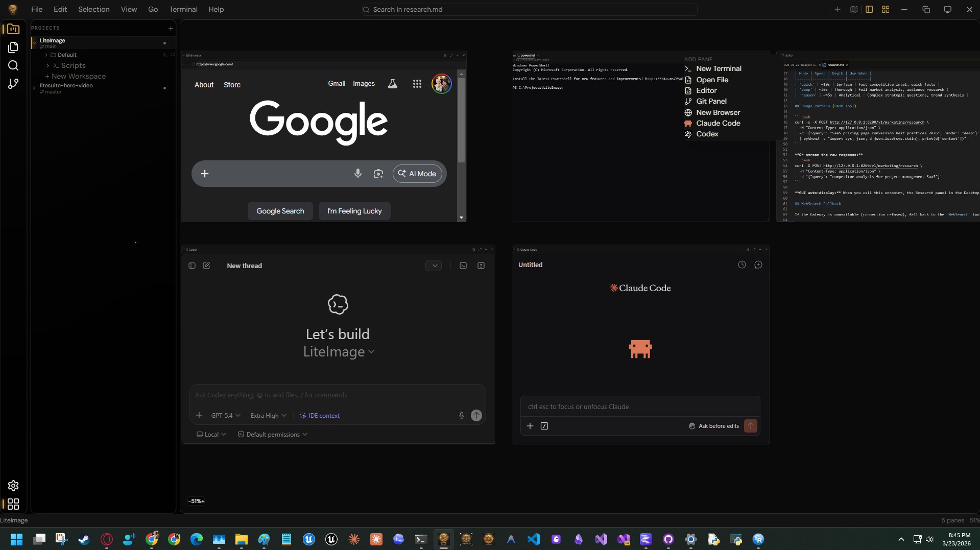Click Google apps grid icon

(x=417, y=84)
